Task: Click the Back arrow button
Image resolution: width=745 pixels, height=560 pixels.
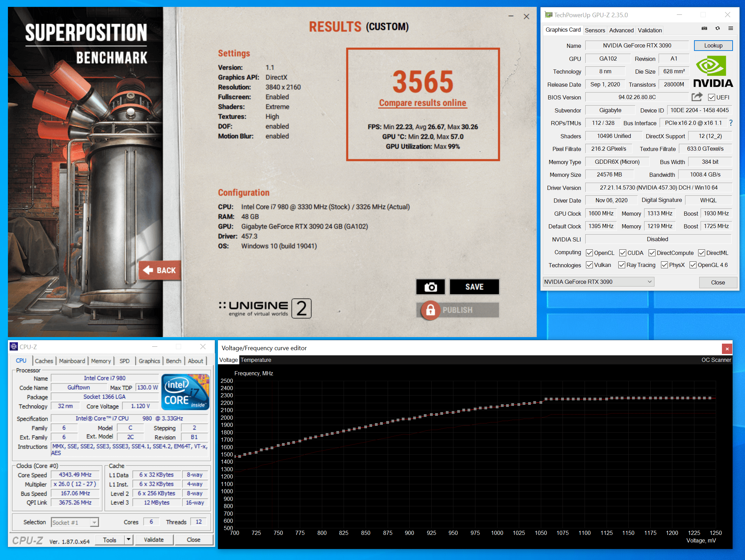Action: pyautogui.click(x=160, y=270)
